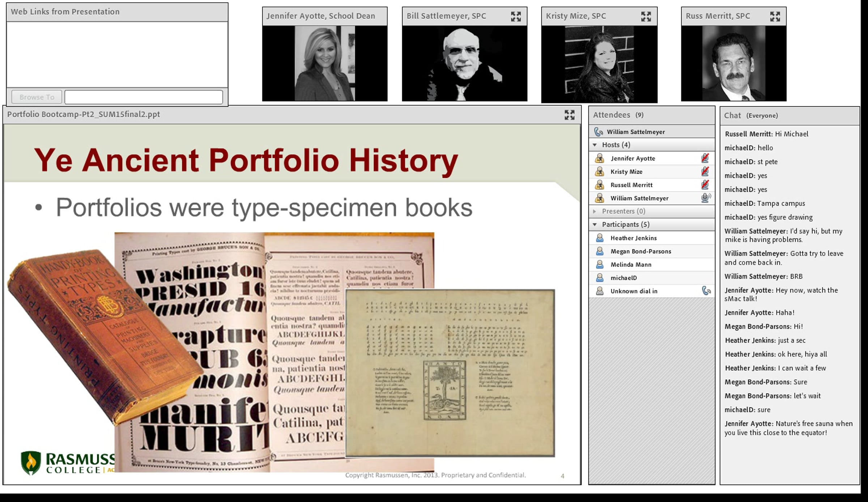Click Jennifer Ayotte's muted microphone icon

(705, 158)
